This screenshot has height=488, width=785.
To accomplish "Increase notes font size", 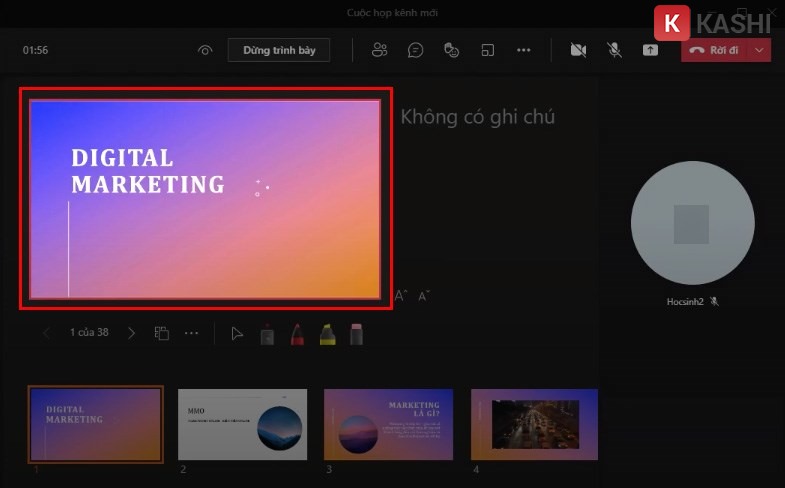I will 401,296.
